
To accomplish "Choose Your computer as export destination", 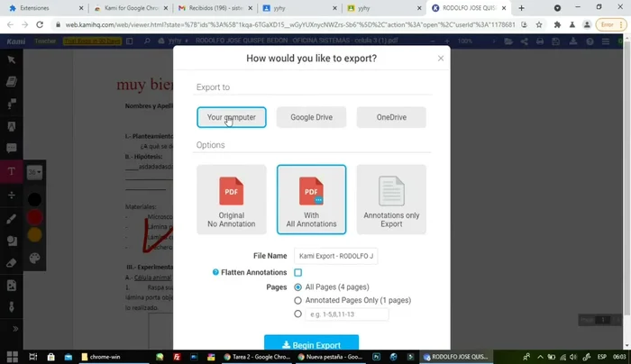I will tap(232, 117).
